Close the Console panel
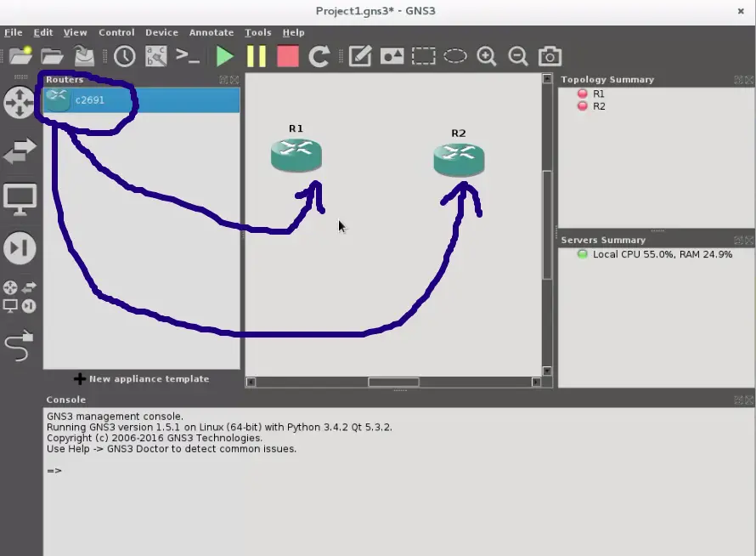The height and width of the screenshot is (556, 756). 749,400
